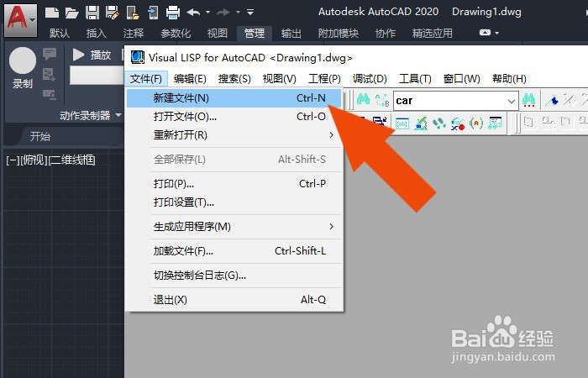Click the Plot printer icon

(x=173, y=13)
